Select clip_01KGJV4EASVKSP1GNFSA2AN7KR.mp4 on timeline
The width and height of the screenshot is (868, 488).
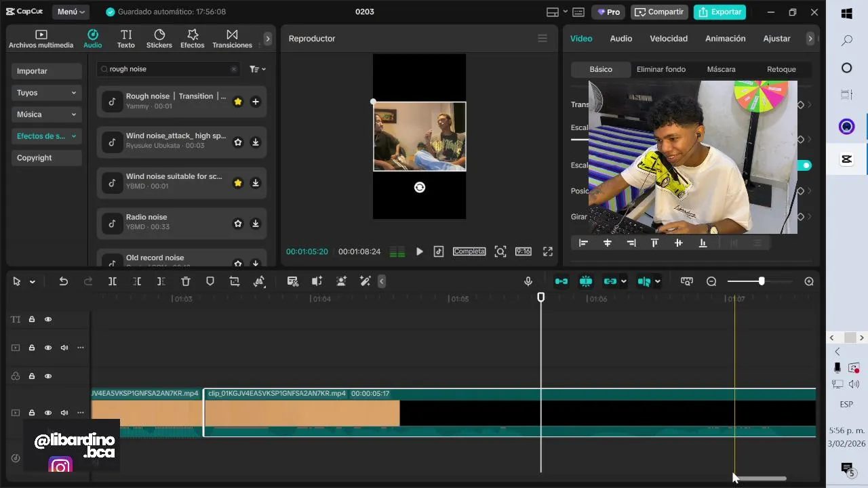pos(509,413)
